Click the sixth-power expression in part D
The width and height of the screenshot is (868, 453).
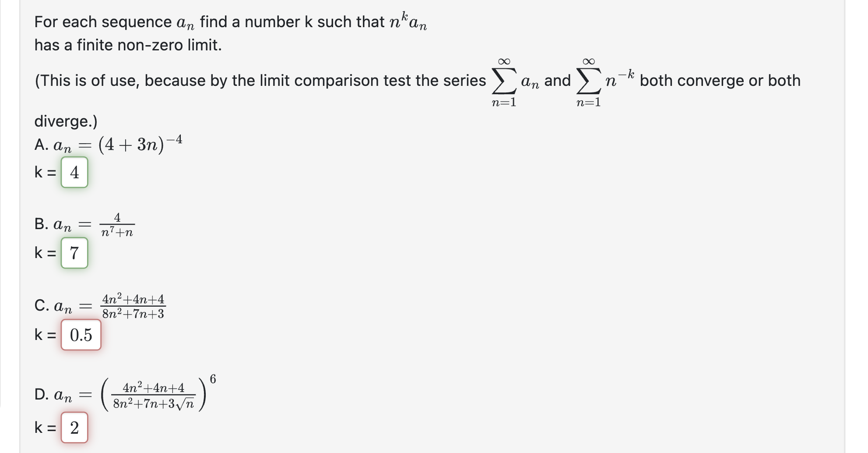coord(158,393)
